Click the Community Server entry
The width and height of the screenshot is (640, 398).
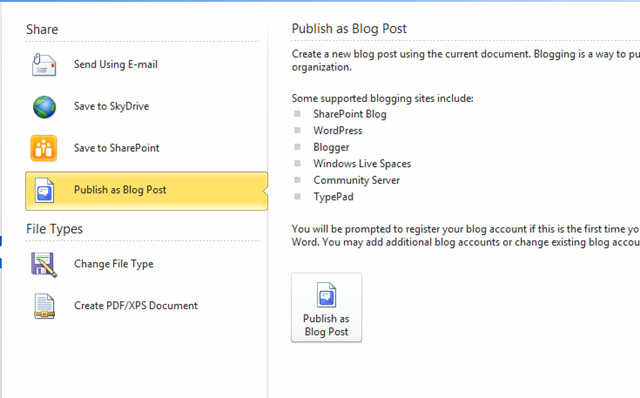(356, 180)
